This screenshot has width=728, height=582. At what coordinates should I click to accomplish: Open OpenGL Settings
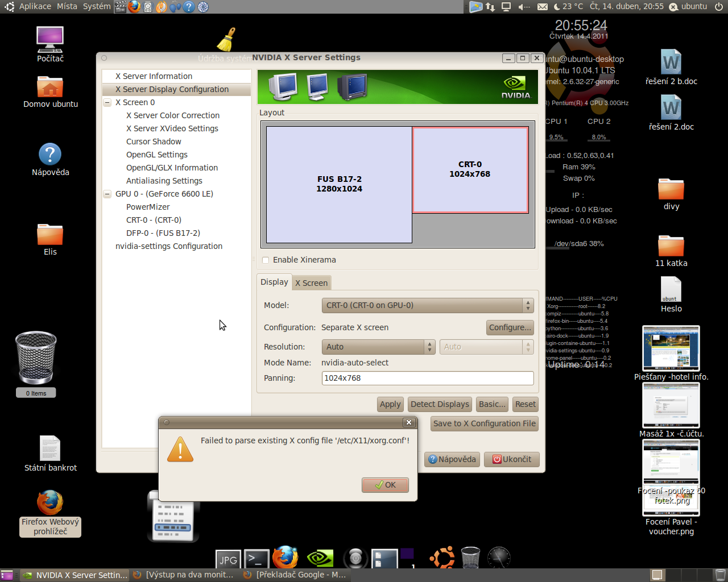coord(157,155)
